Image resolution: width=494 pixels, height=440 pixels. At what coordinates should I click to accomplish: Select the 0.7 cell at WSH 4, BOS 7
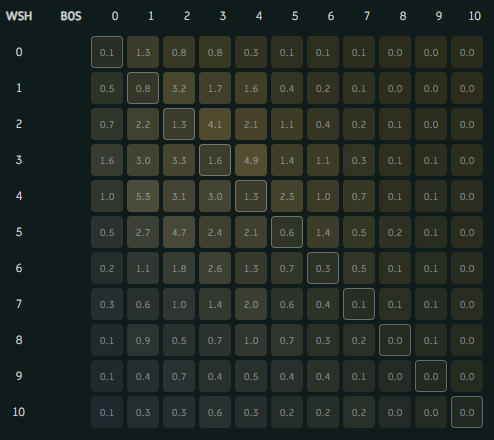[x=359, y=196]
